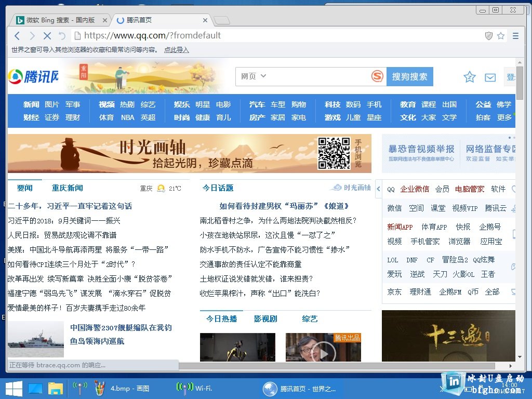Open the 财经 navigation link
Screen dimensions: 532x399
(x=31, y=117)
